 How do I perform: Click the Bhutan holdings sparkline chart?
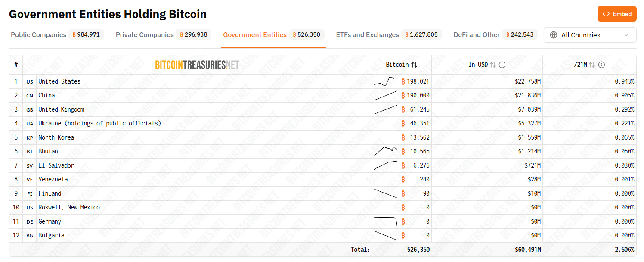tap(386, 151)
